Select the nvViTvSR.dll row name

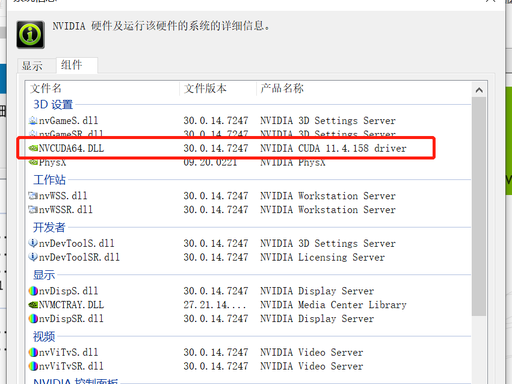click(71, 366)
